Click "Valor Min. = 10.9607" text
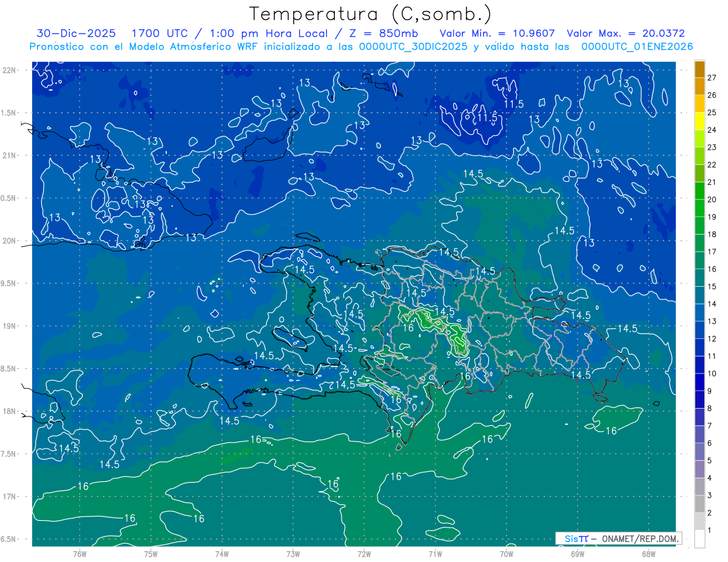 click(497, 33)
